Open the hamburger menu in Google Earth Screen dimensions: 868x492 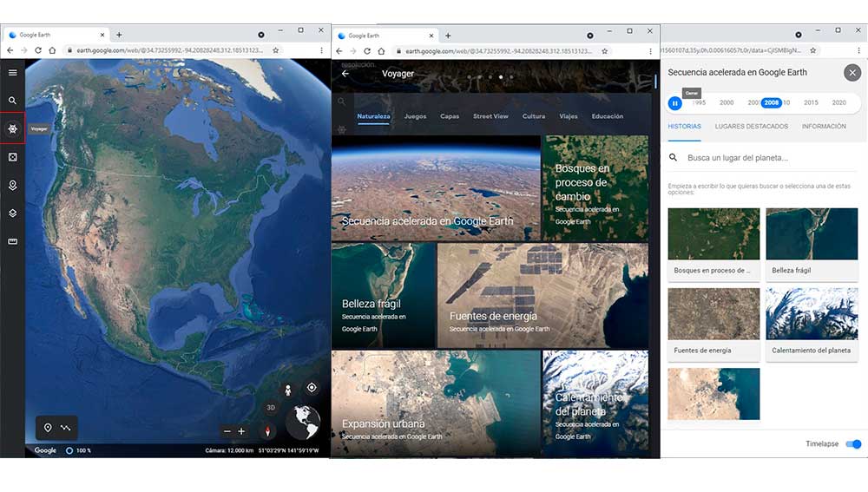[x=12, y=73]
